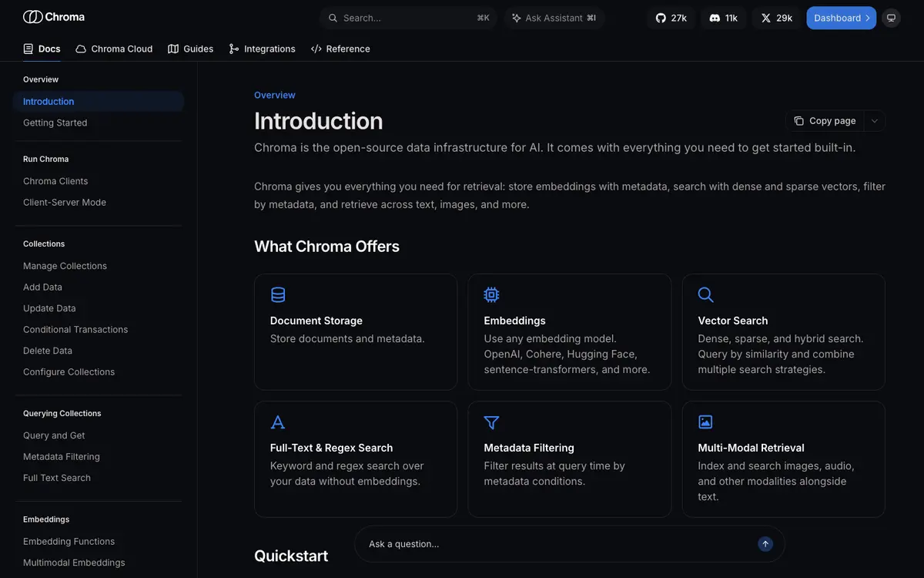Expand the Copy page dropdown arrow
924x578 pixels.
click(x=875, y=121)
